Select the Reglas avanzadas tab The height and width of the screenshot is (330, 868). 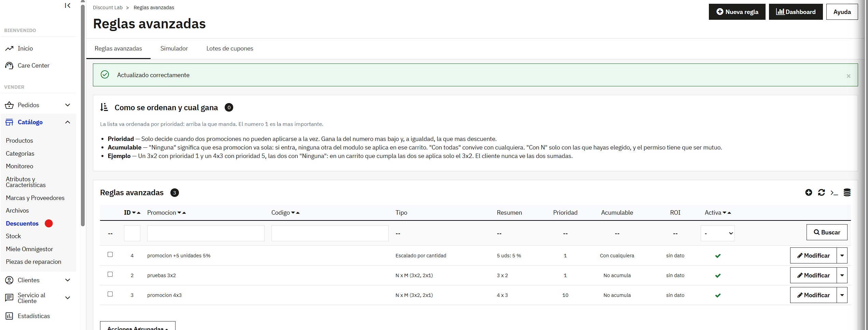(118, 48)
